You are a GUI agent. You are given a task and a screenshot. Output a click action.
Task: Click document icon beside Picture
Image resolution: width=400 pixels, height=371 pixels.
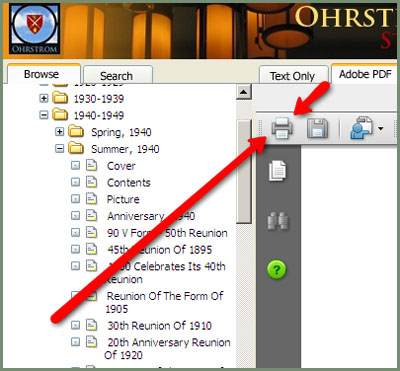pyautogui.click(x=91, y=199)
